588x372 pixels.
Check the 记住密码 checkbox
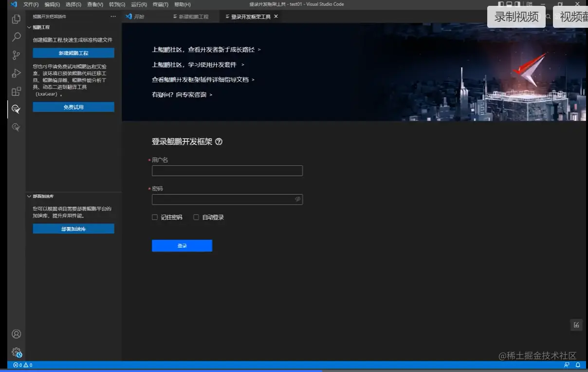(155, 217)
